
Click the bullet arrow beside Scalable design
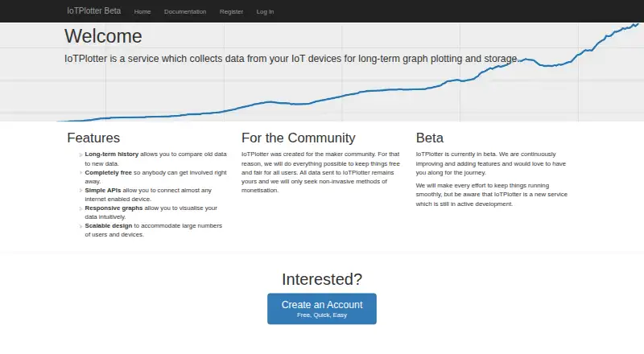[81, 226]
